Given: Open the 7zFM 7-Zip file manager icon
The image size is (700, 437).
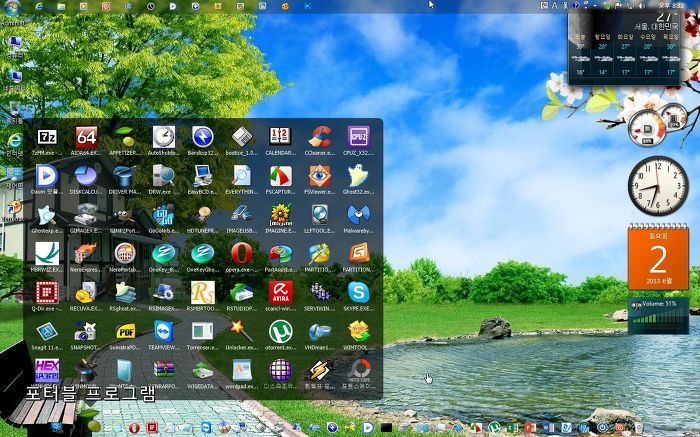Looking at the screenshot, I should 47,137.
